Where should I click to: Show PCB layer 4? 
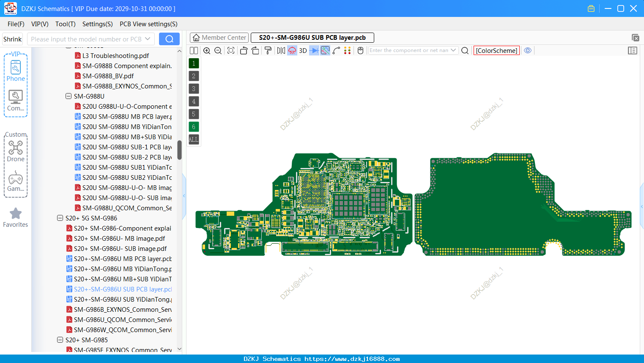[x=194, y=101]
